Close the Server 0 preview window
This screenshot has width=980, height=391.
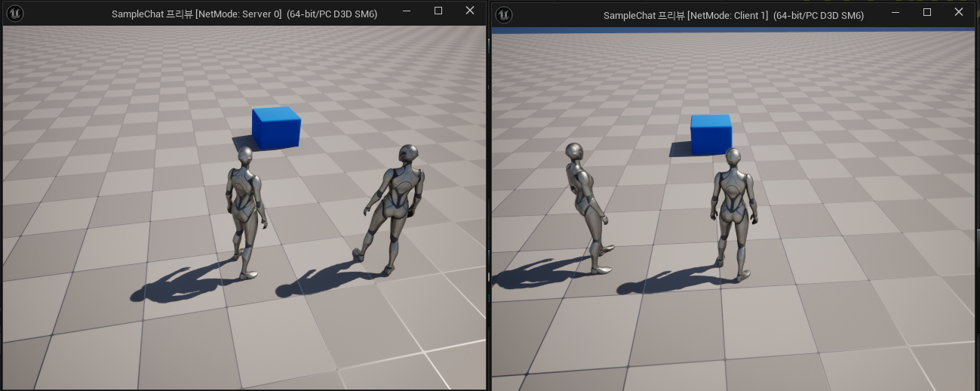click(x=470, y=11)
